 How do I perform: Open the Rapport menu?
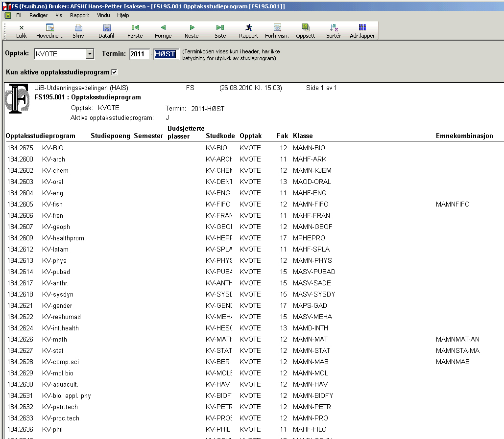click(79, 15)
